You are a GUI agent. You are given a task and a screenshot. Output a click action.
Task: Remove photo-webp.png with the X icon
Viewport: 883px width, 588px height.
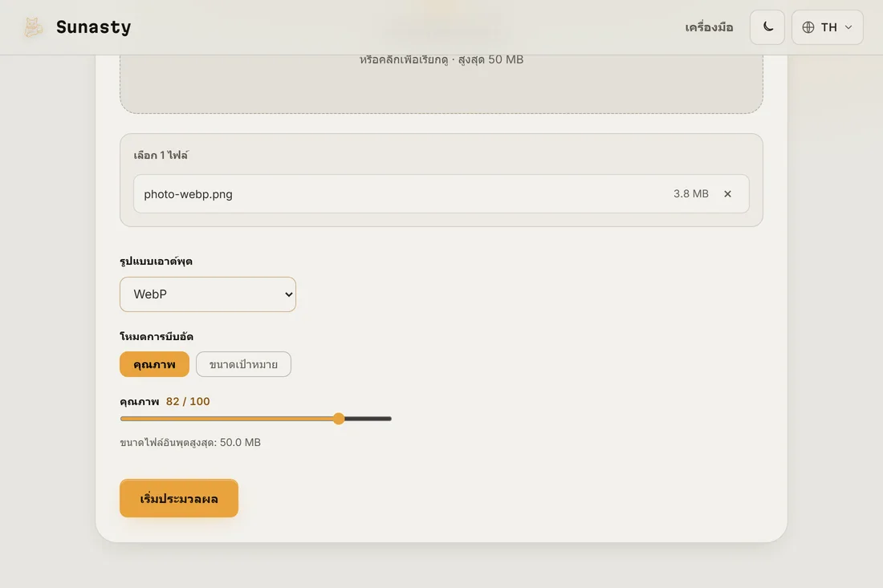(x=727, y=193)
